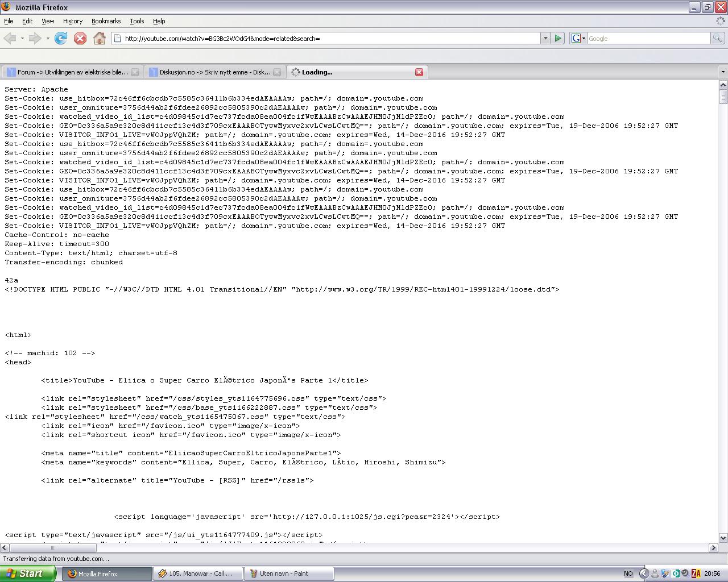Open the address bar history dropdown
The width and height of the screenshot is (728, 582).
point(545,38)
